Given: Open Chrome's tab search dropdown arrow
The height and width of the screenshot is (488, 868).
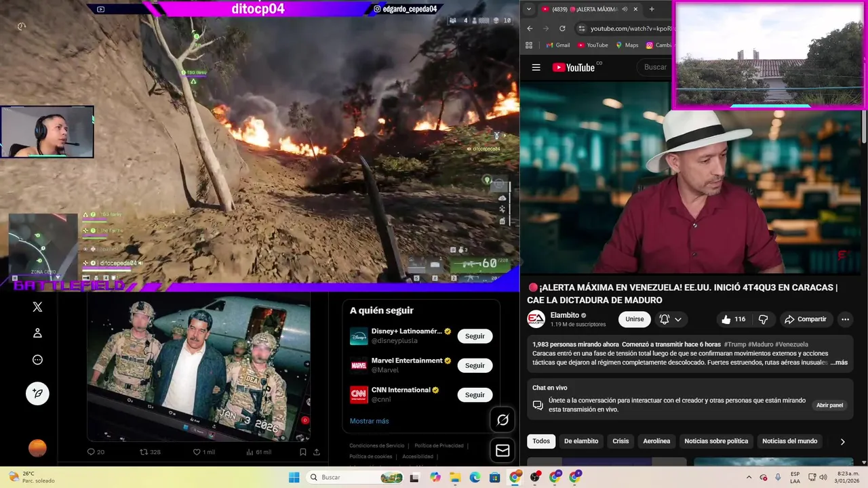Looking at the screenshot, I should point(528,9).
